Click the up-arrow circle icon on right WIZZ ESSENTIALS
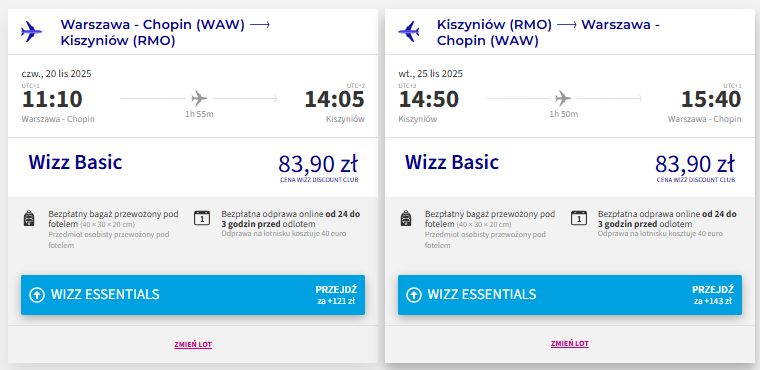 (413, 294)
